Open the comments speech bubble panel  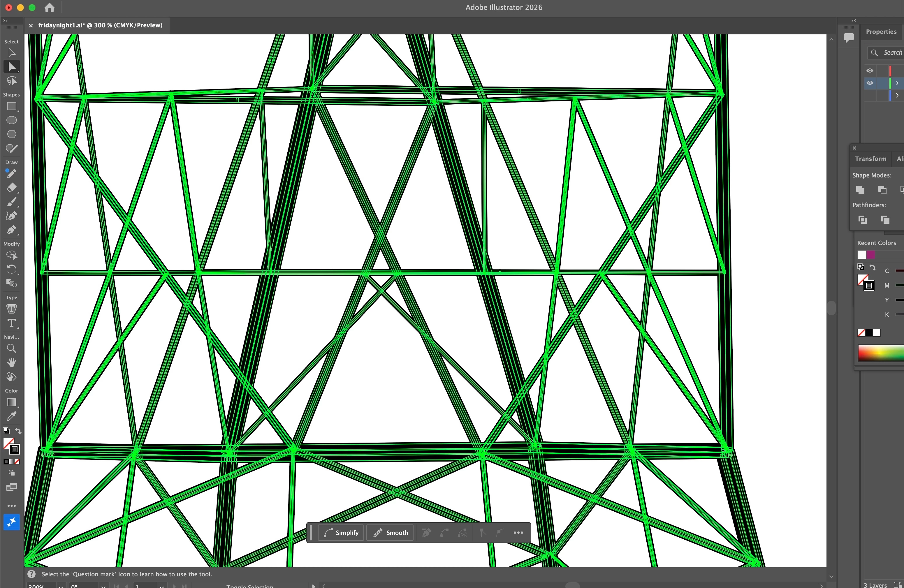point(849,37)
